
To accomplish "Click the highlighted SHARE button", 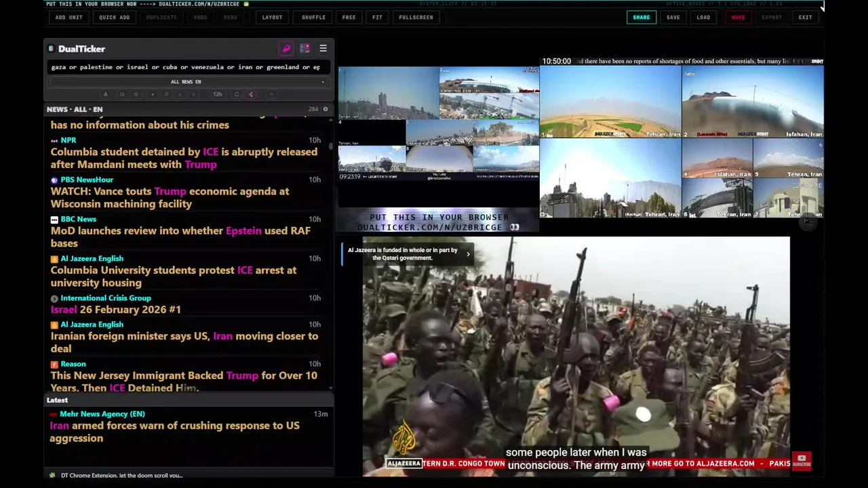I will tap(641, 17).
